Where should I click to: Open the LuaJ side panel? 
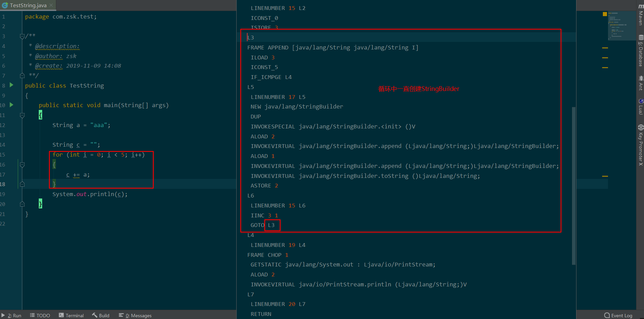(640, 107)
